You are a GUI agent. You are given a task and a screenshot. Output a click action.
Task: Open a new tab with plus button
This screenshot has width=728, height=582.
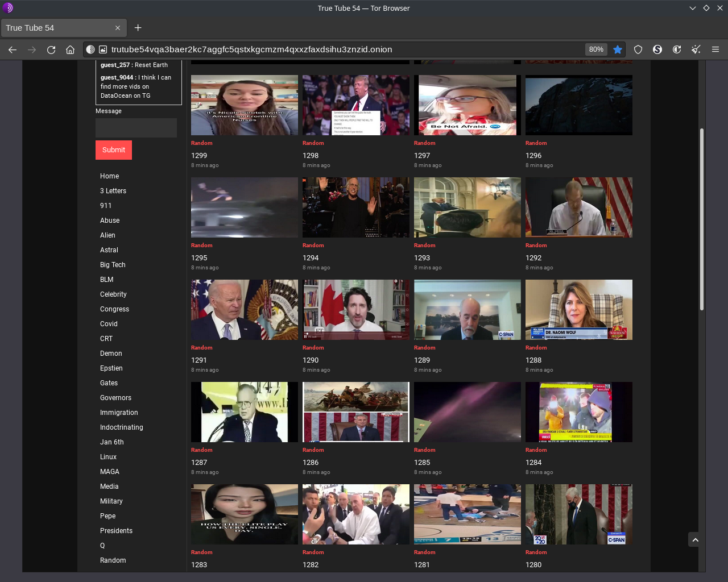[x=138, y=28]
